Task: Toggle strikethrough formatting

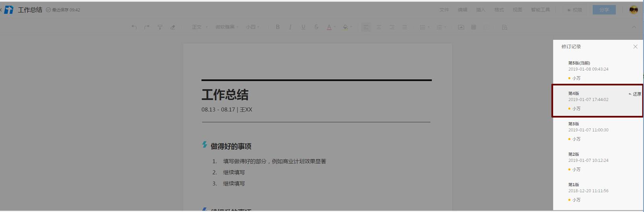Action: (x=316, y=27)
